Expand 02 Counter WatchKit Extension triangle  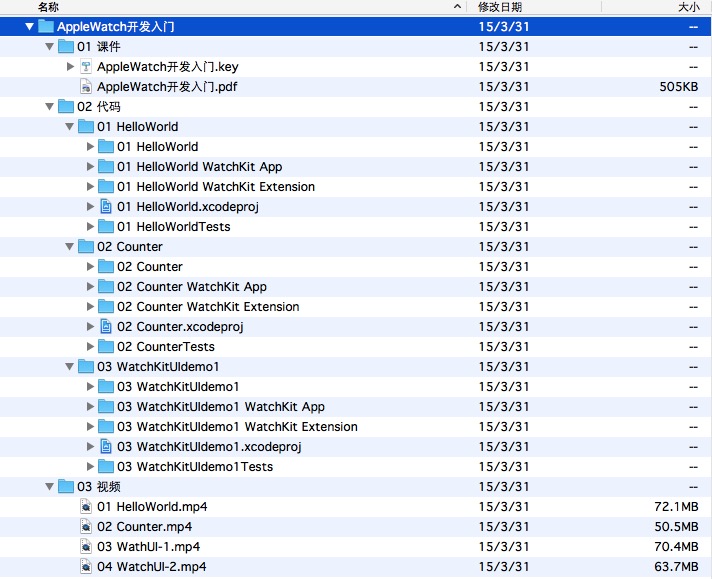tap(90, 307)
